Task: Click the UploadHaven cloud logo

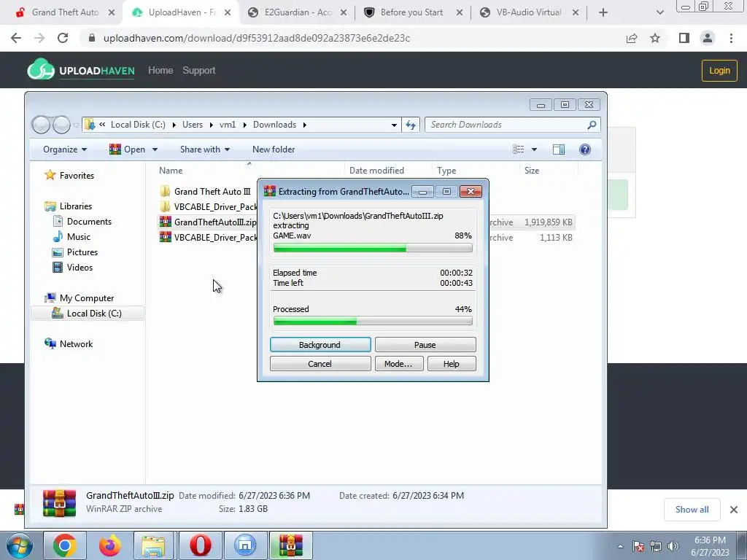Action: coord(41,69)
